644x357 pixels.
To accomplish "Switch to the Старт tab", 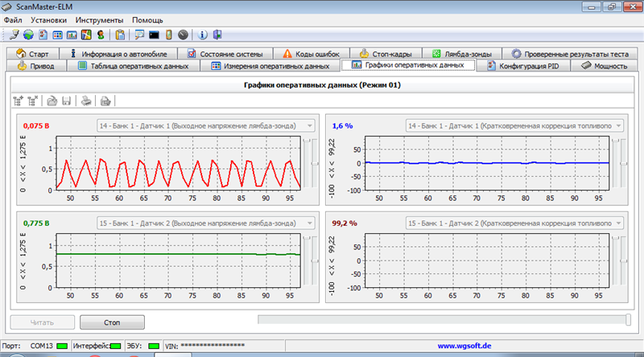I will tap(32, 54).
